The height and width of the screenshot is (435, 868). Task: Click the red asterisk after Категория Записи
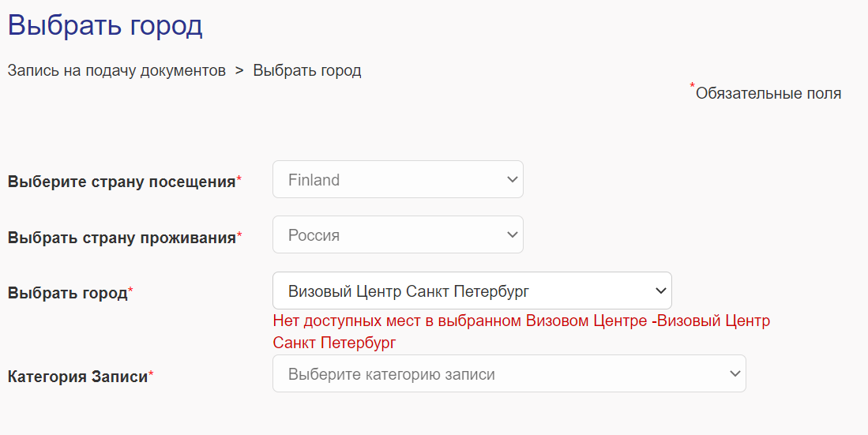tap(151, 376)
